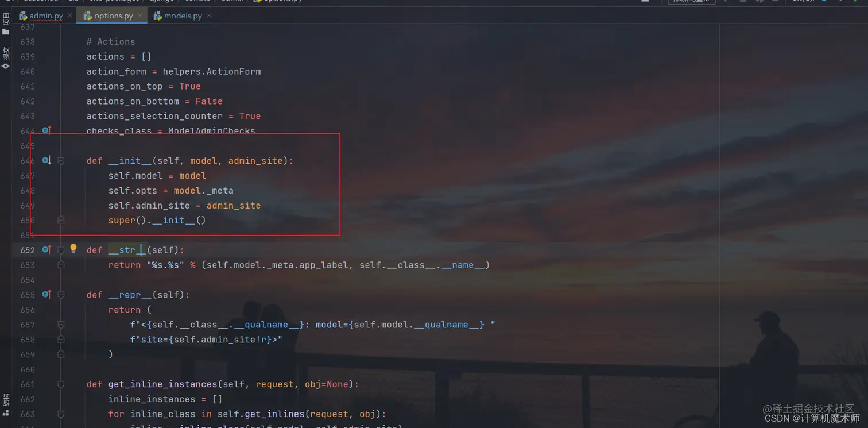Close the admin.py tab
The image size is (868, 428).
(70, 16)
